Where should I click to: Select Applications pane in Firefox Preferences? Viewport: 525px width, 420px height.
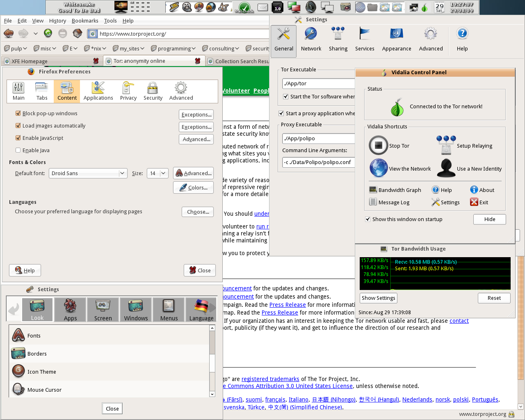pos(98,91)
